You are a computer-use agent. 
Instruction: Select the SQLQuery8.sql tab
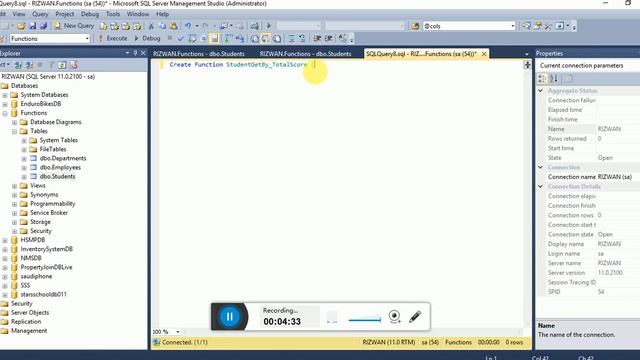coord(421,53)
